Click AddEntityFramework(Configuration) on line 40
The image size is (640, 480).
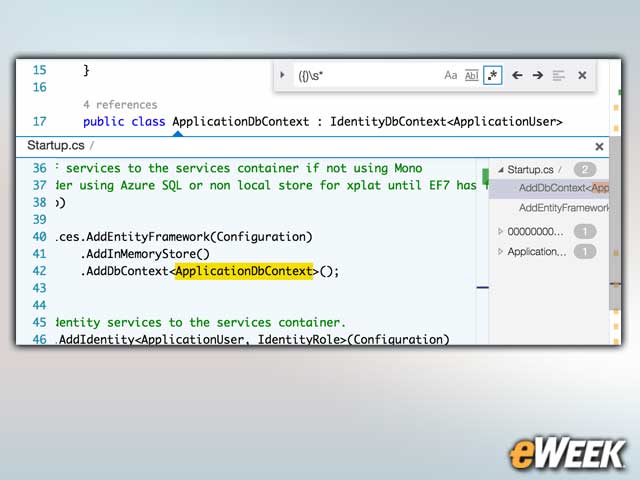pyautogui.click(x=199, y=237)
